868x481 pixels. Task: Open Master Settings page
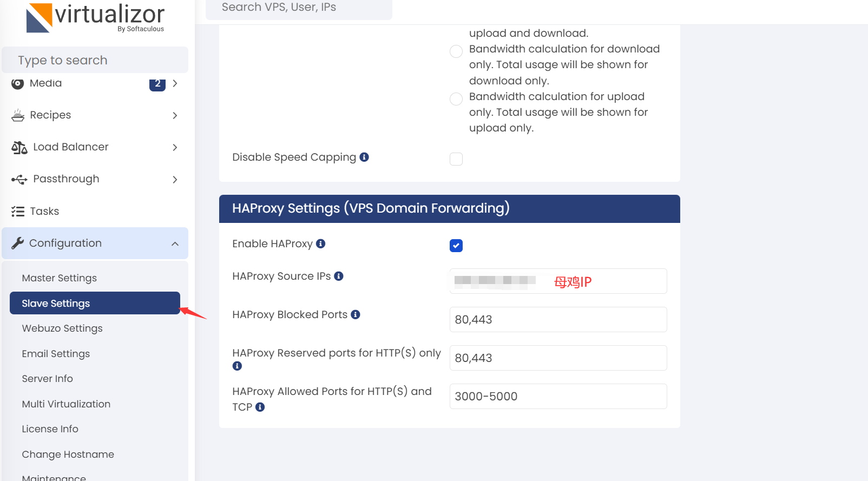(x=60, y=278)
